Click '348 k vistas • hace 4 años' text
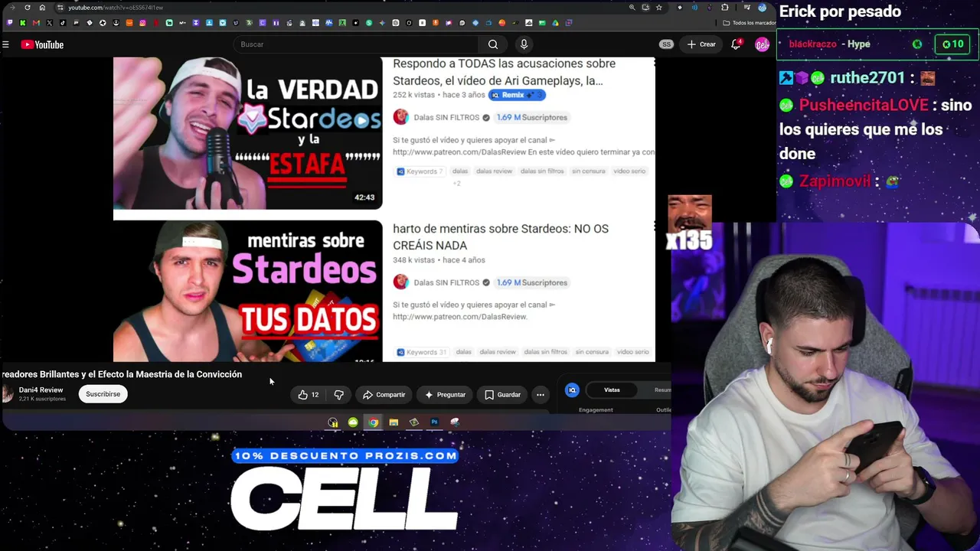Image resolution: width=980 pixels, height=551 pixels. point(439,260)
